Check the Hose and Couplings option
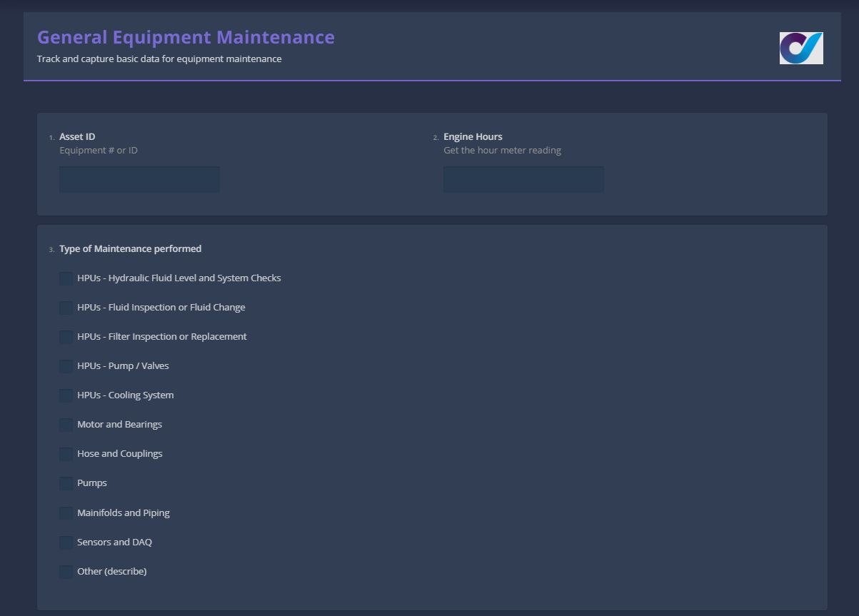 tap(66, 454)
